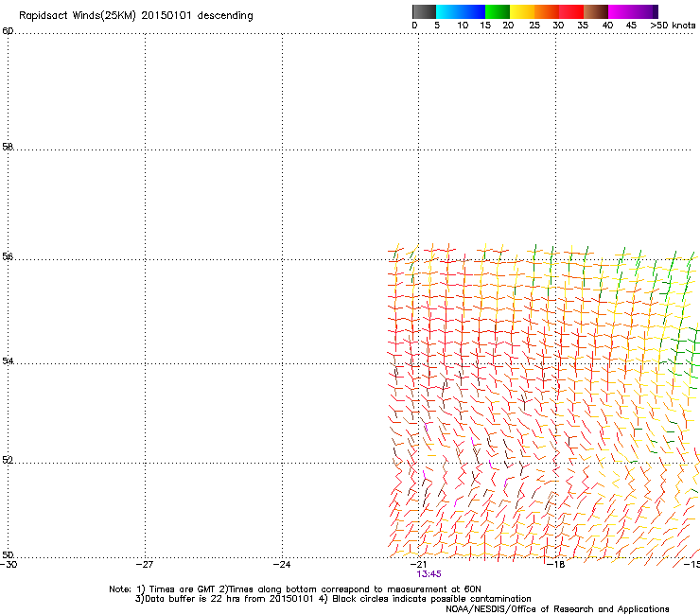Select the red 30-35 knots color band
This screenshot has width=700, height=615.
click(x=571, y=11)
